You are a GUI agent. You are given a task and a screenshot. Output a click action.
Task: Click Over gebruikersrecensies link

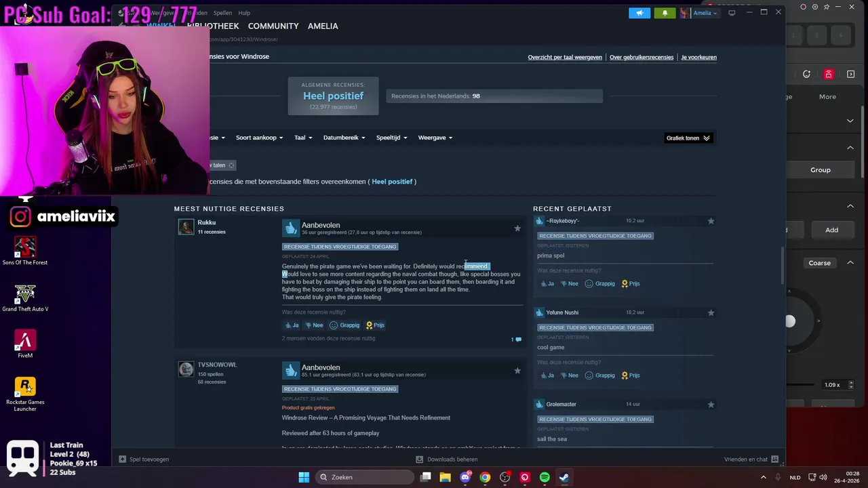pos(642,58)
